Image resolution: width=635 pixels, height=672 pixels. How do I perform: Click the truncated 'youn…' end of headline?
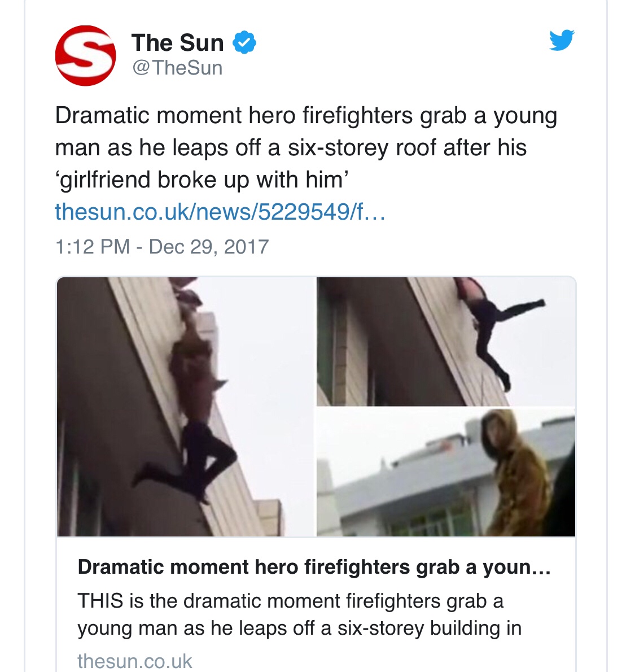[516, 567]
